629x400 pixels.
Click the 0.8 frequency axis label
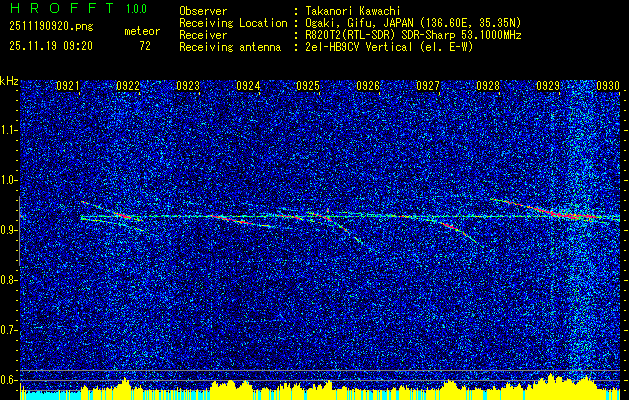point(9,280)
